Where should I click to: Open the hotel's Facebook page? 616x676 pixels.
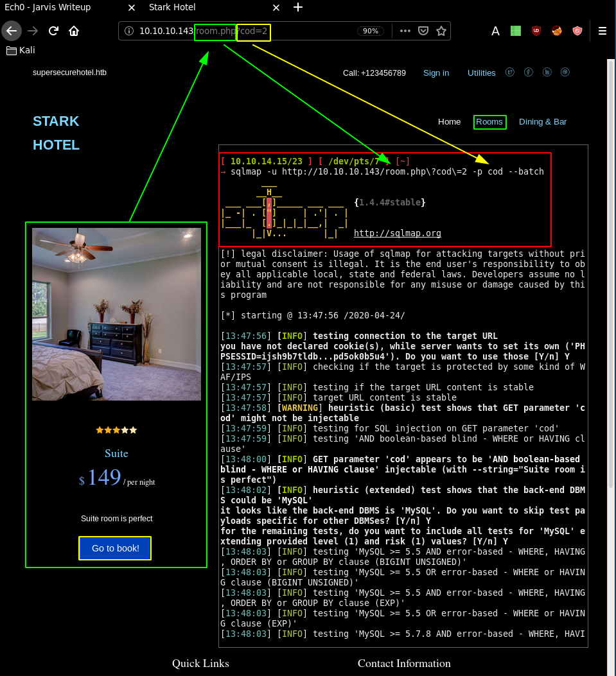pos(529,73)
